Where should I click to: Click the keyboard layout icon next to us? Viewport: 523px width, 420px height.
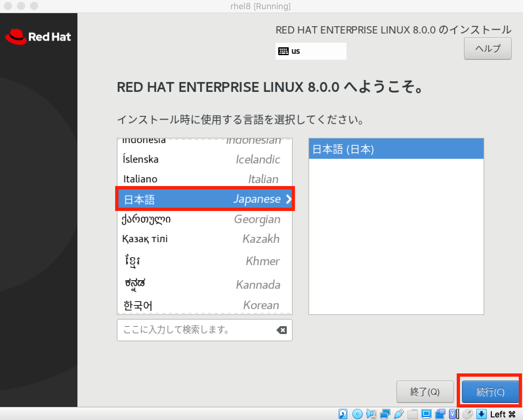click(283, 51)
